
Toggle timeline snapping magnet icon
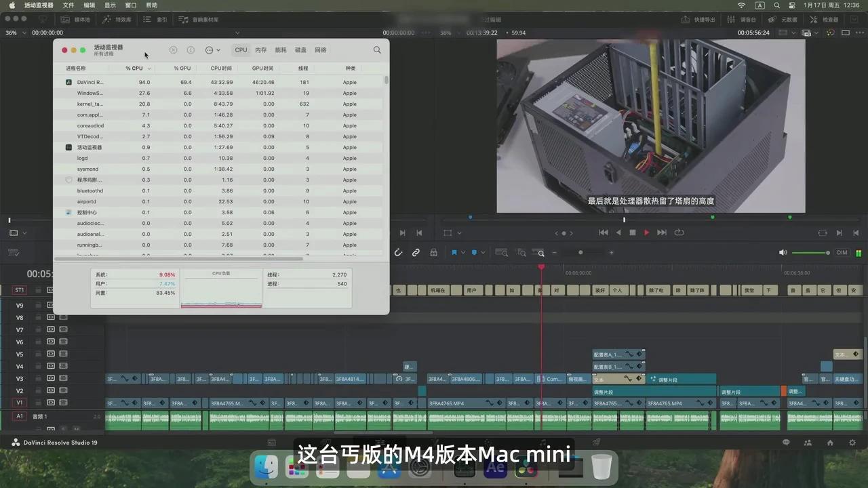click(398, 253)
